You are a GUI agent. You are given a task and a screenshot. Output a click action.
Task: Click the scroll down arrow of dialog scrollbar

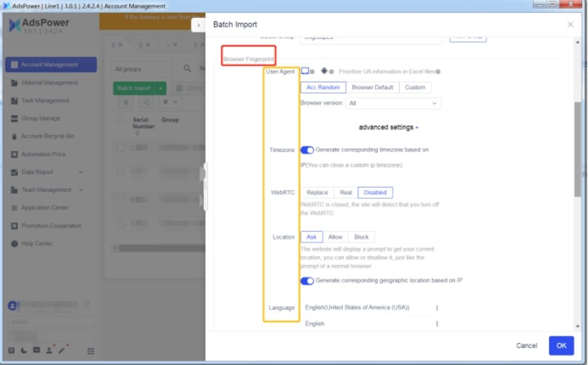click(578, 327)
